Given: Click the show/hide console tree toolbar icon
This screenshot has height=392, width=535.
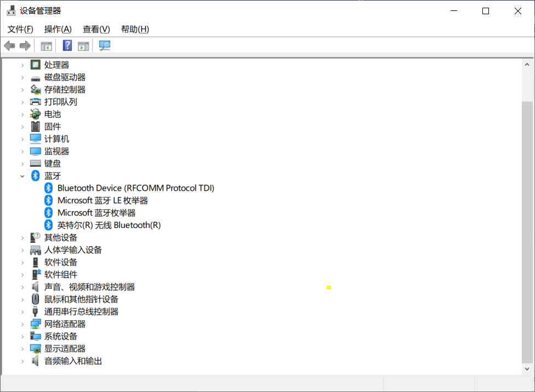Looking at the screenshot, I should tap(47, 46).
